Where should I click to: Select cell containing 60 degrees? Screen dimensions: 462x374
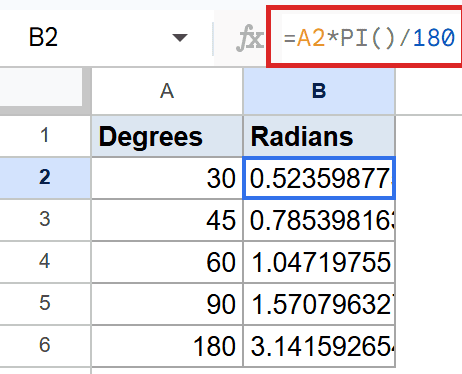pyautogui.click(x=167, y=262)
